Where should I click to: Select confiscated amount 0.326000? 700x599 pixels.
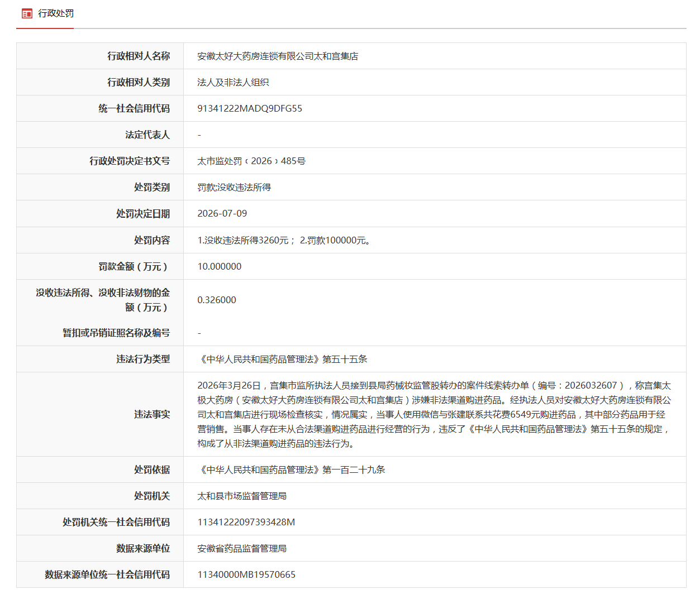point(217,300)
